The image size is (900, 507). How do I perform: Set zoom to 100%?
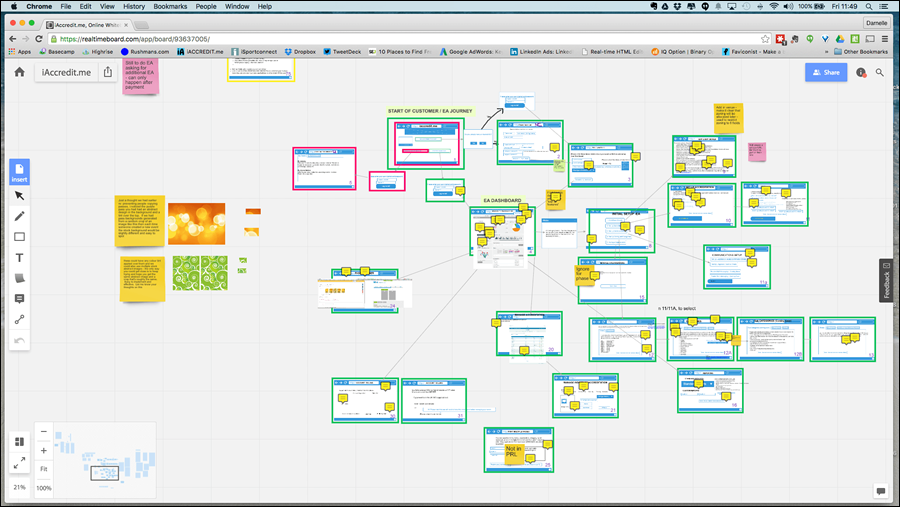(x=44, y=488)
